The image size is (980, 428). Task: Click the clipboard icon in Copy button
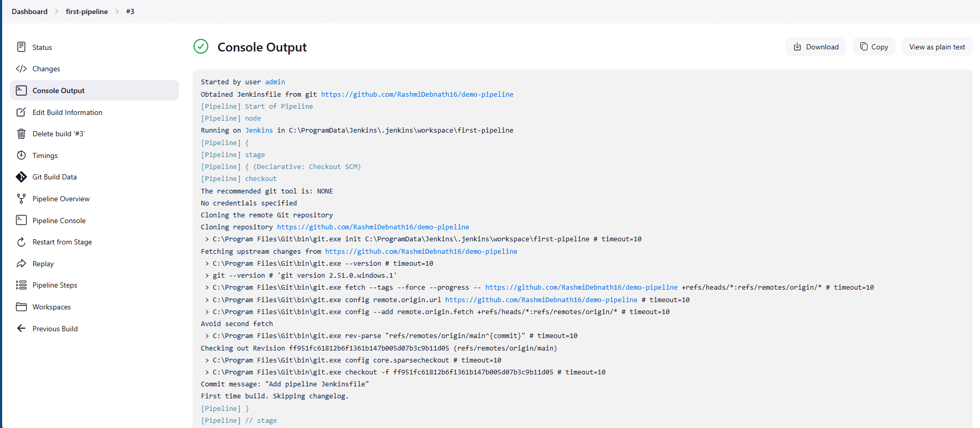tap(864, 46)
